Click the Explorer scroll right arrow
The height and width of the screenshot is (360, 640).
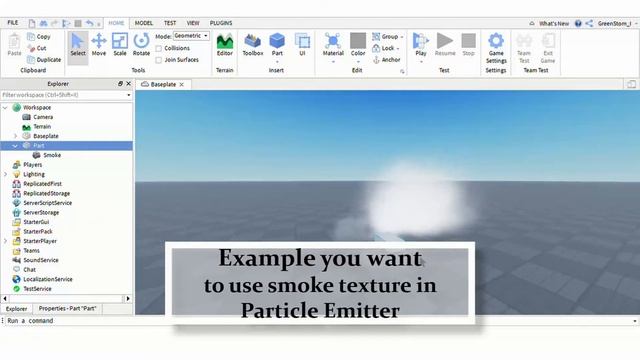pyautogui.click(x=128, y=299)
